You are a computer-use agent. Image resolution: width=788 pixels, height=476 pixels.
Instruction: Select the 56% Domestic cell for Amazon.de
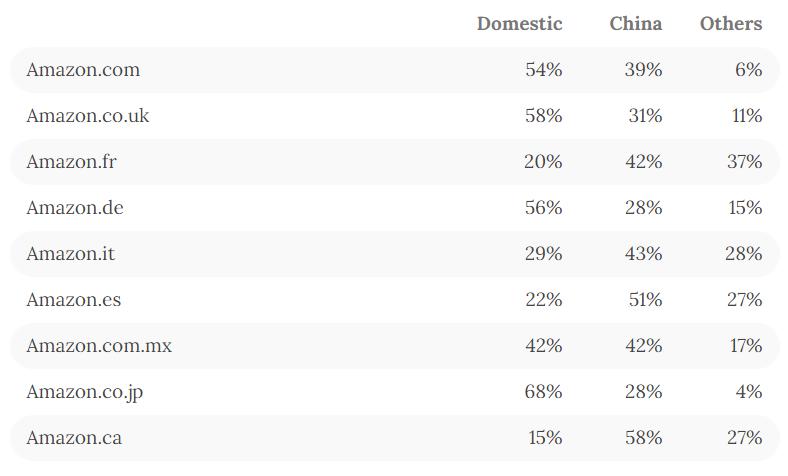click(543, 208)
